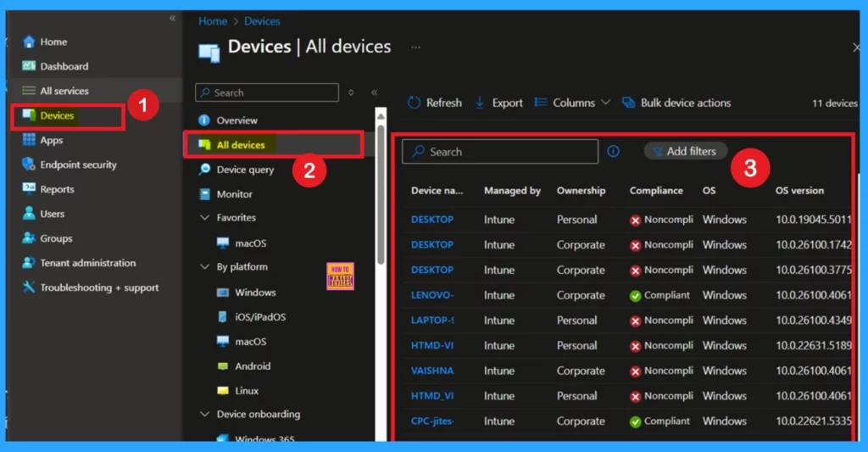Open the more options ellipsis beside title
The image size is (868, 452).
click(x=415, y=47)
